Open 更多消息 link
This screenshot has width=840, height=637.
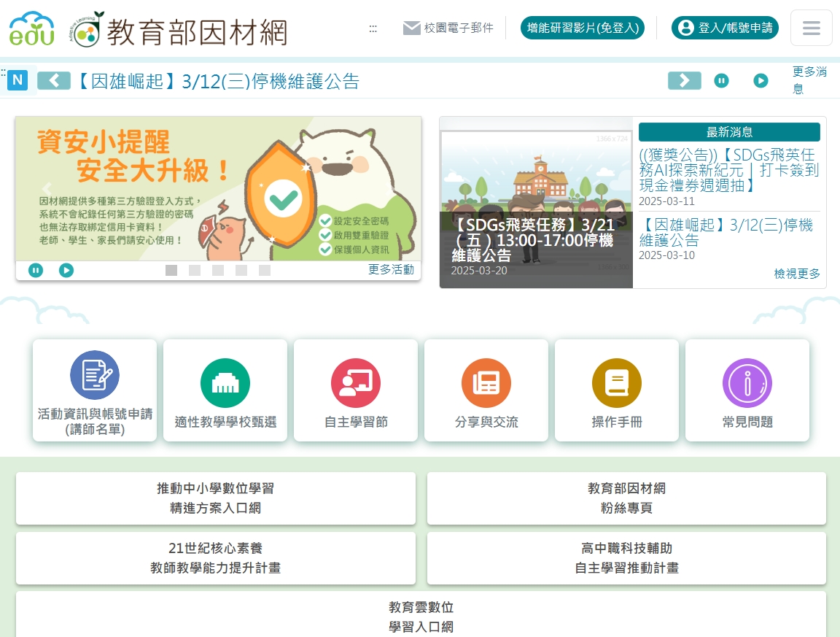point(809,80)
